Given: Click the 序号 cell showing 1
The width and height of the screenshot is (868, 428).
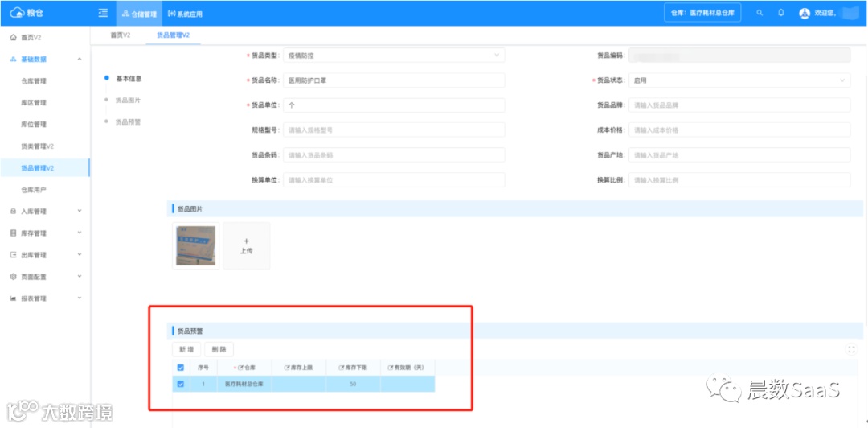Looking at the screenshot, I should click(x=203, y=385).
